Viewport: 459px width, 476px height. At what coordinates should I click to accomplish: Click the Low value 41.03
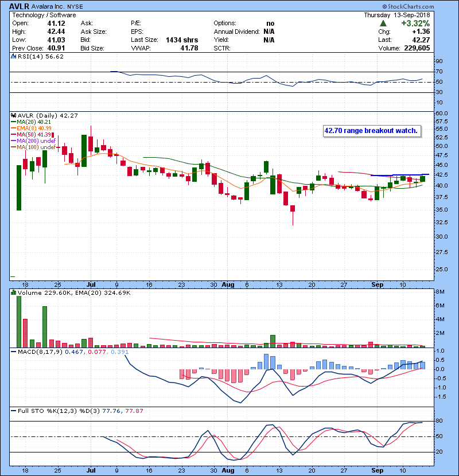point(56,40)
